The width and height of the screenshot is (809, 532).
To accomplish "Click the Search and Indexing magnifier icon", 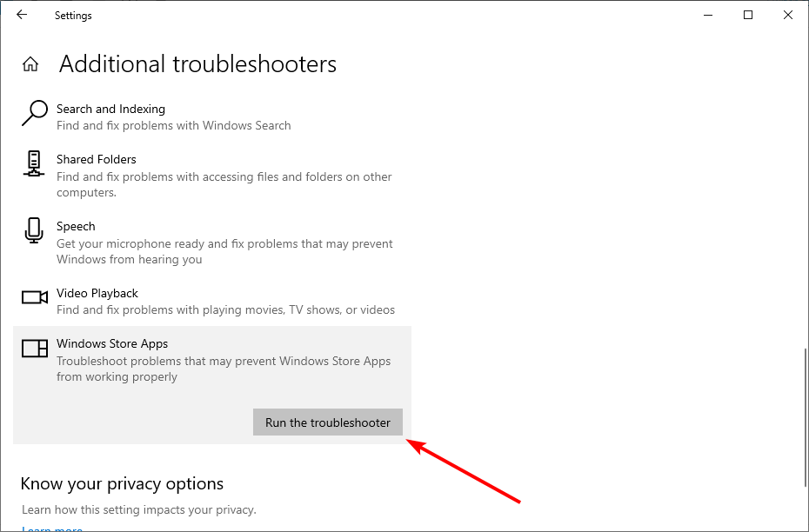I will tap(34, 113).
